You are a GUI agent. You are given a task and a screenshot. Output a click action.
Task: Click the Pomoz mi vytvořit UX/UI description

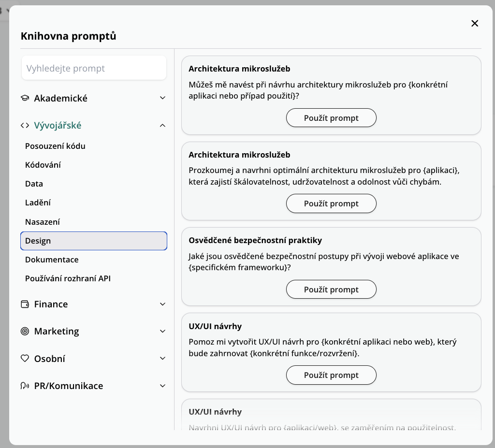coord(322,347)
